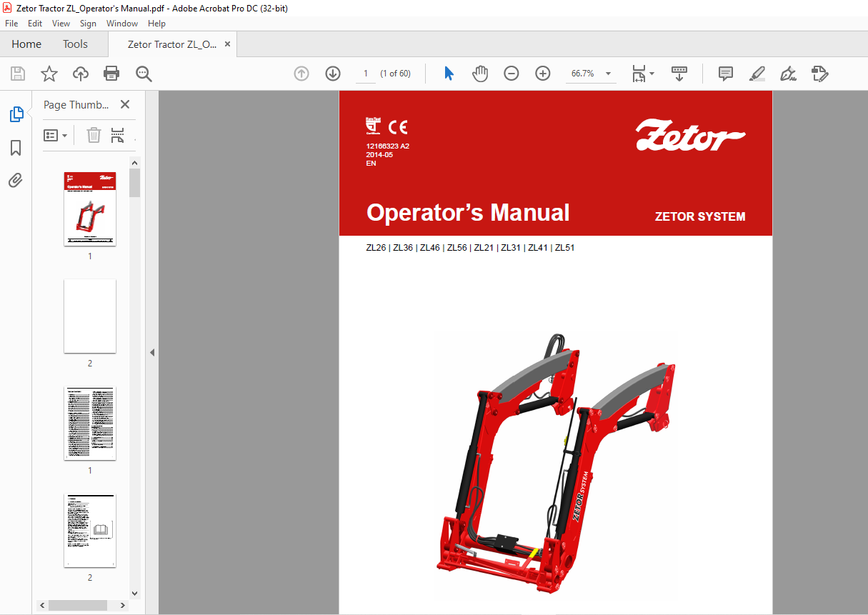Click the ZETOR SYSTEM text on cover
This screenshot has width=868, height=615.
click(x=700, y=216)
